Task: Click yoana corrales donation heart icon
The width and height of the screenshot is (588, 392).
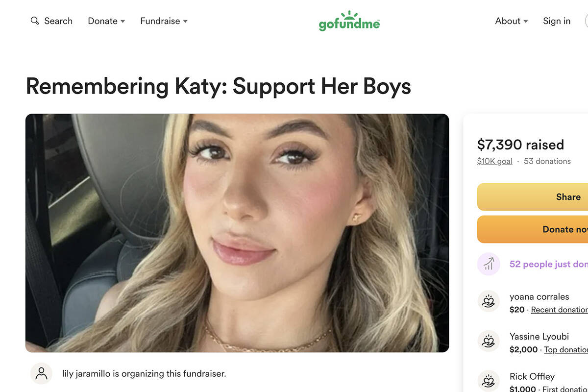Action: pyautogui.click(x=489, y=301)
